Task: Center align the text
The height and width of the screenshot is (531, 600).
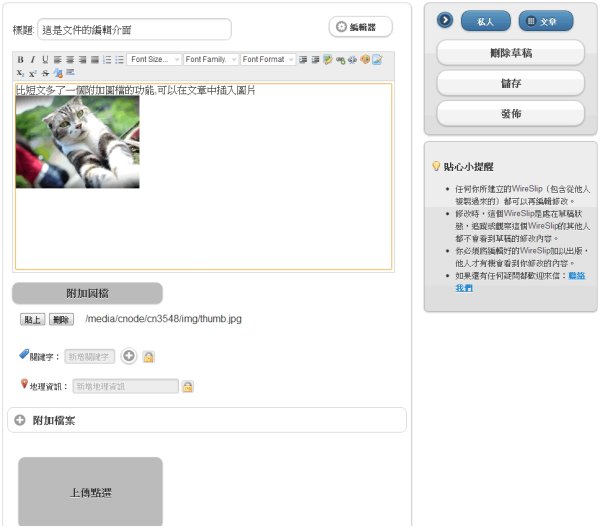Action: tap(70, 60)
